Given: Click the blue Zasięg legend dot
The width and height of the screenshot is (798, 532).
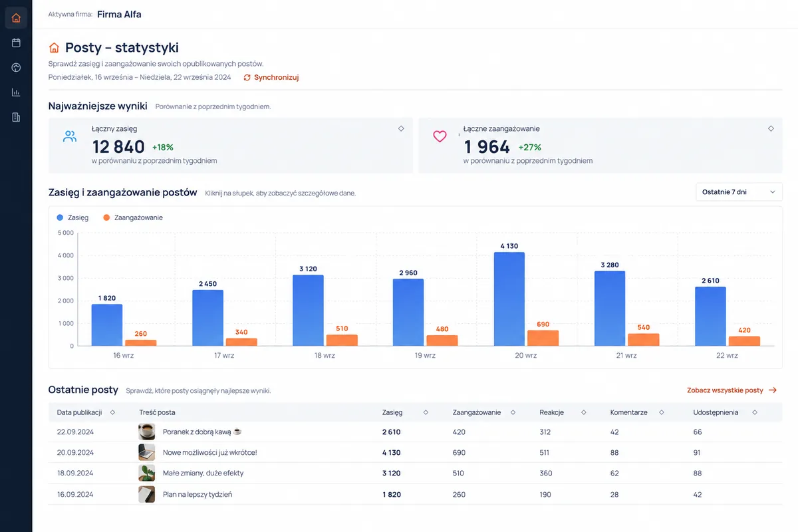Looking at the screenshot, I should tap(60, 217).
